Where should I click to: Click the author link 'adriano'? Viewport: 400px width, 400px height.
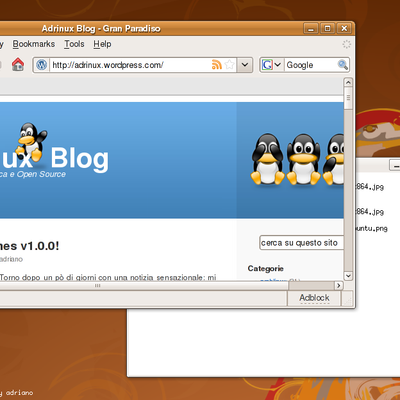point(11,259)
